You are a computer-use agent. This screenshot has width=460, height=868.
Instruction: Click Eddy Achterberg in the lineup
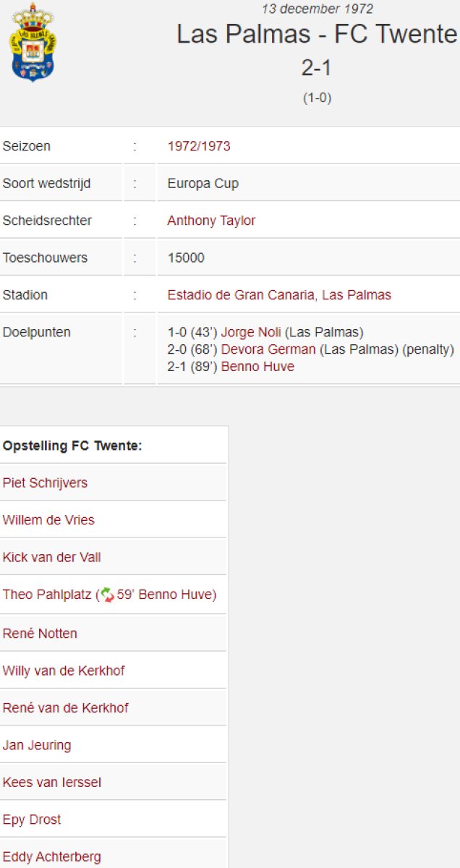(x=51, y=857)
